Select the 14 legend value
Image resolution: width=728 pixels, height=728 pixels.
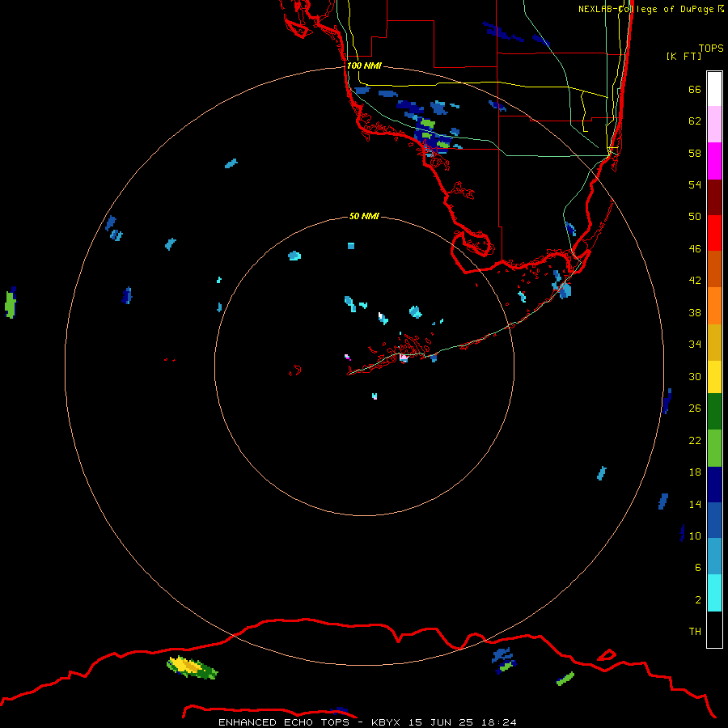pos(695,504)
